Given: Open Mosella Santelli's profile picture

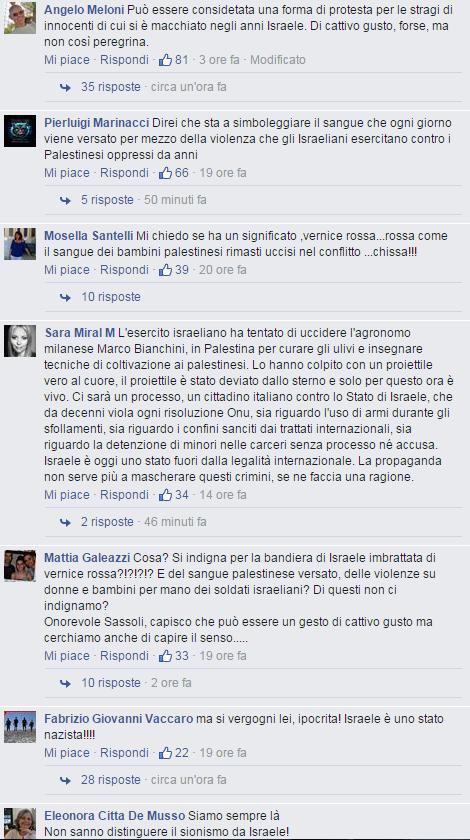Looking at the screenshot, I should pyautogui.click(x=20, y=244).
